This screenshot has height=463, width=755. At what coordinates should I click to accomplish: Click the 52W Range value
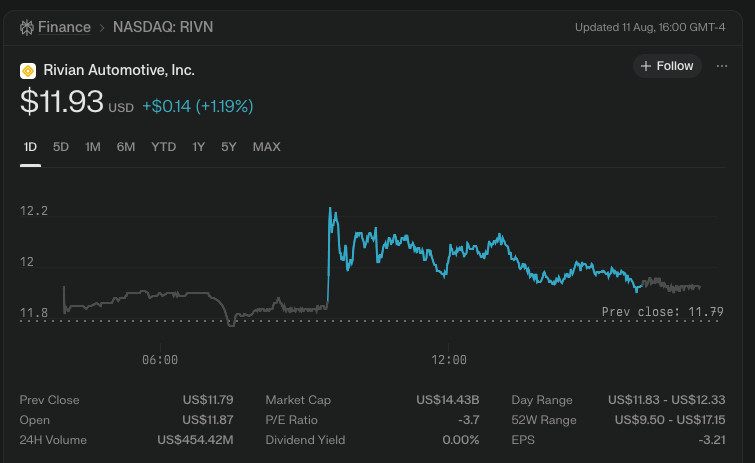(670, 420)
